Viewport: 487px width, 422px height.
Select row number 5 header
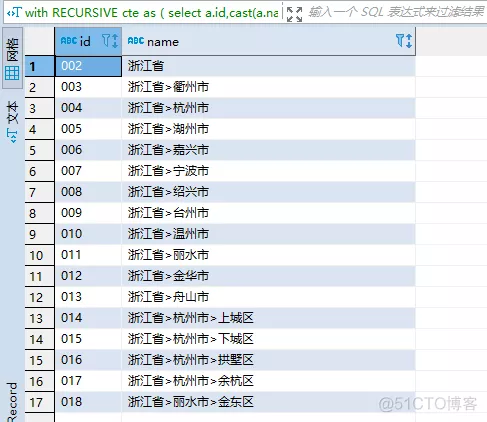click(x=40, y=150)
